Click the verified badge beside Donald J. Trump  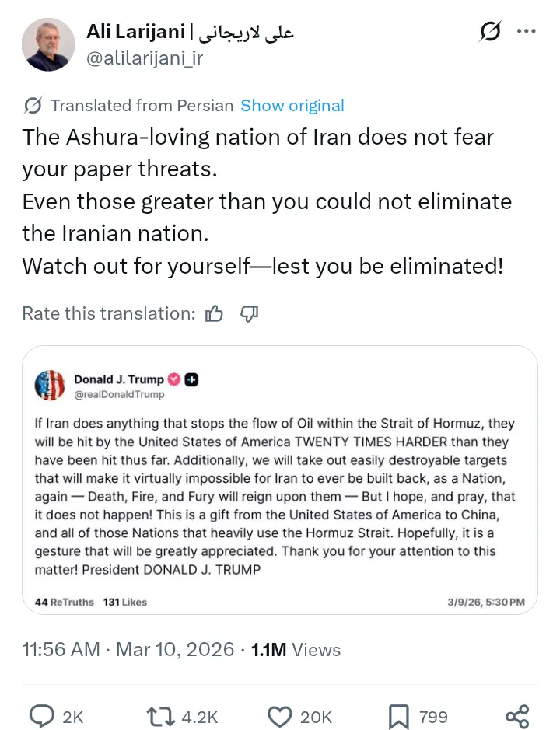pos(175,379)
